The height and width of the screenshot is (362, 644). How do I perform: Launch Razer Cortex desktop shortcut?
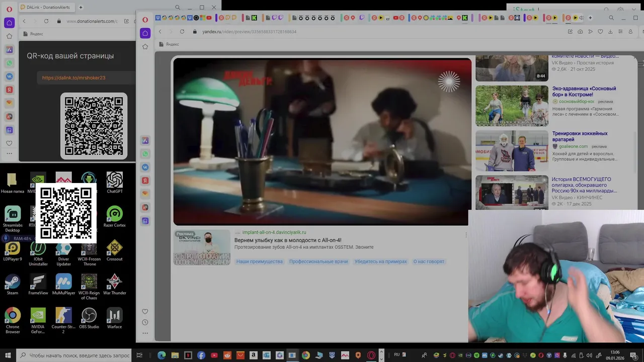115,217
